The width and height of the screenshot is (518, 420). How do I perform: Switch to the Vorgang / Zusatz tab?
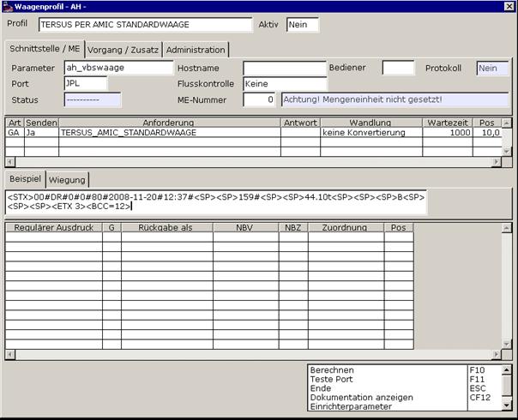123,51
